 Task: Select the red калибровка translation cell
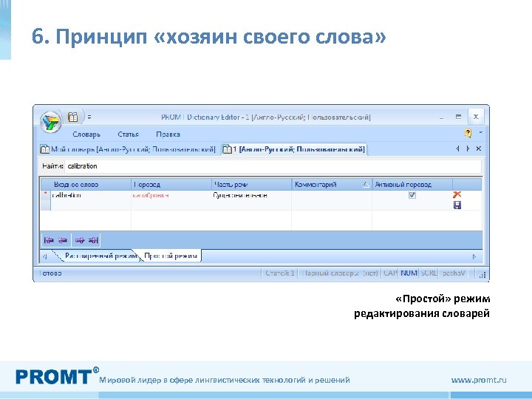(171, 195)
